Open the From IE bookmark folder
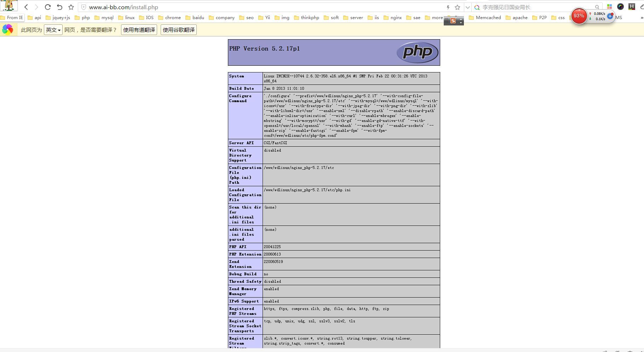The image size is (644, 352). [12, 17]
